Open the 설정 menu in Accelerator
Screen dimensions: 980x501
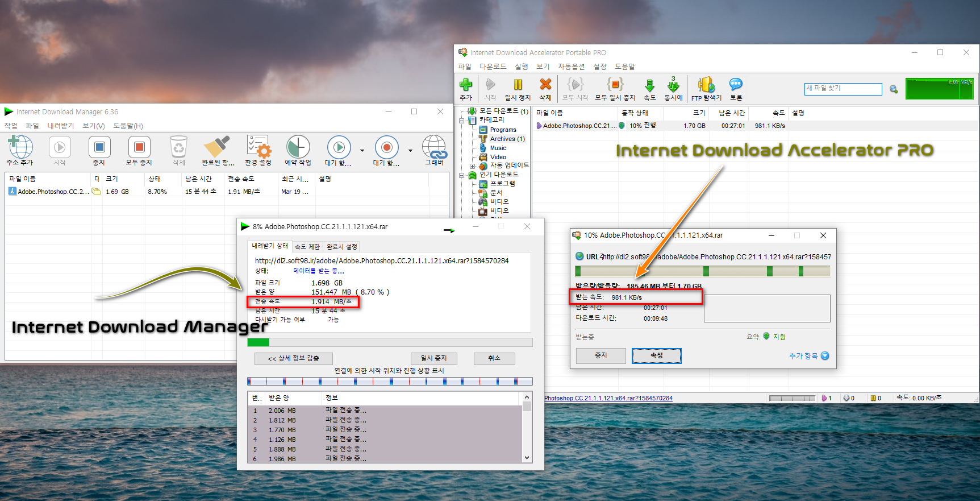(600, 67)
